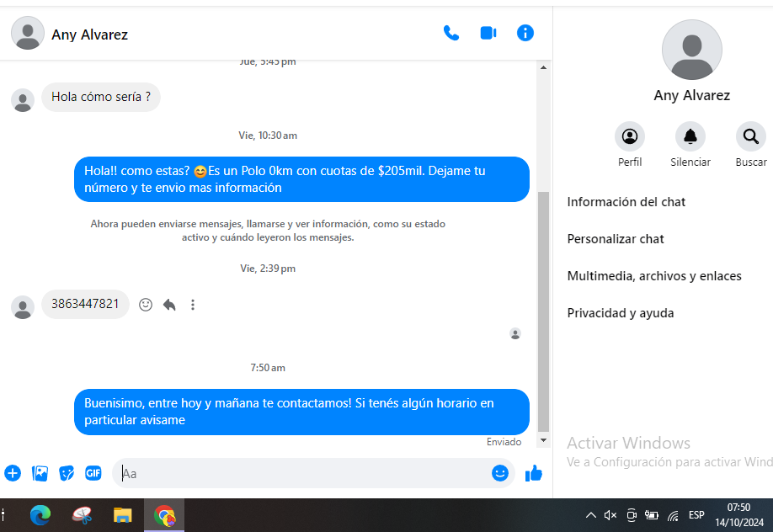Image resolution: width=773 pixels, height=532 pixels.
Task: Open Wi-Fi network tray icon
Action: pos(673,515)
